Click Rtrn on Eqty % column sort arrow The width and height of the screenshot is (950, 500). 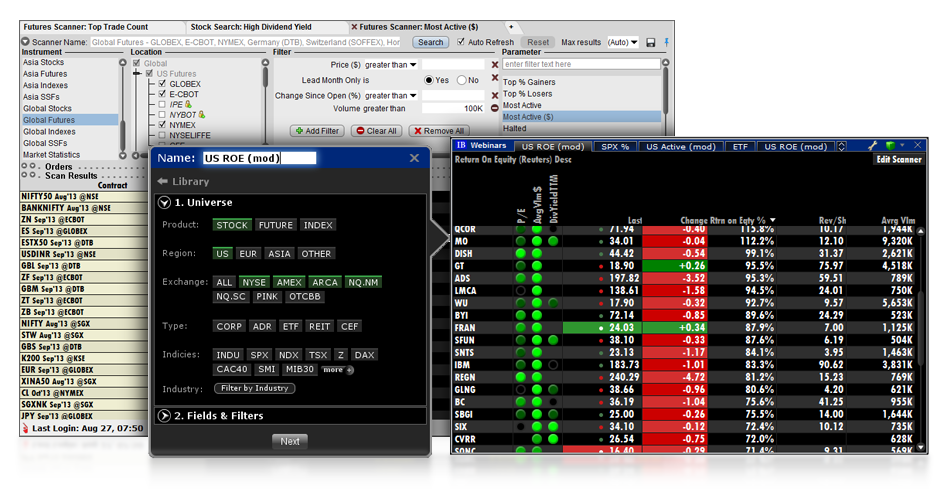coord(772,220)
